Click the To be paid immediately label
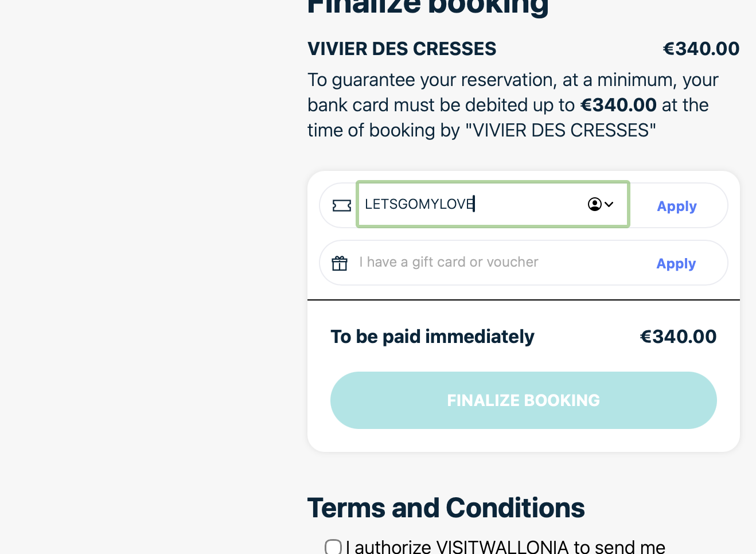Viewport: 756px width, 554px height. click(x=432, y=337)
